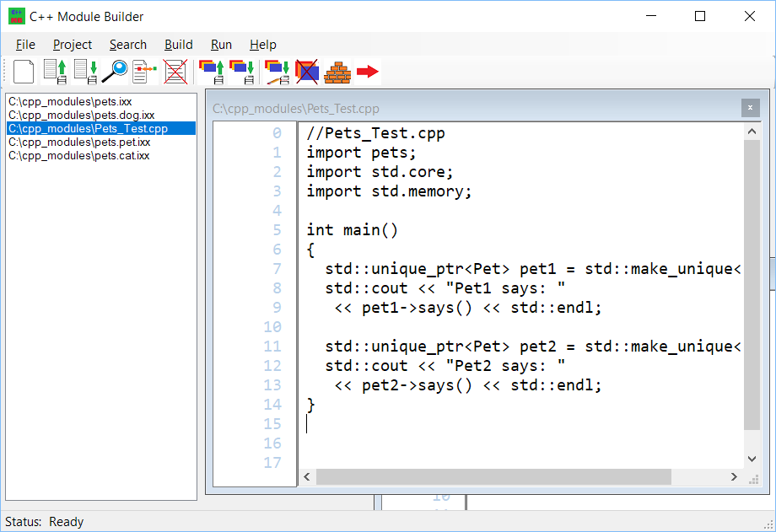
Task: Click line number 17 in the gutter
Action: pos(272,463)
